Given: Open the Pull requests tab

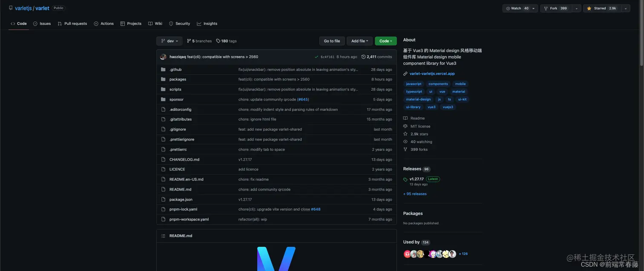Looking at the screenshot, I should (72, 24).
